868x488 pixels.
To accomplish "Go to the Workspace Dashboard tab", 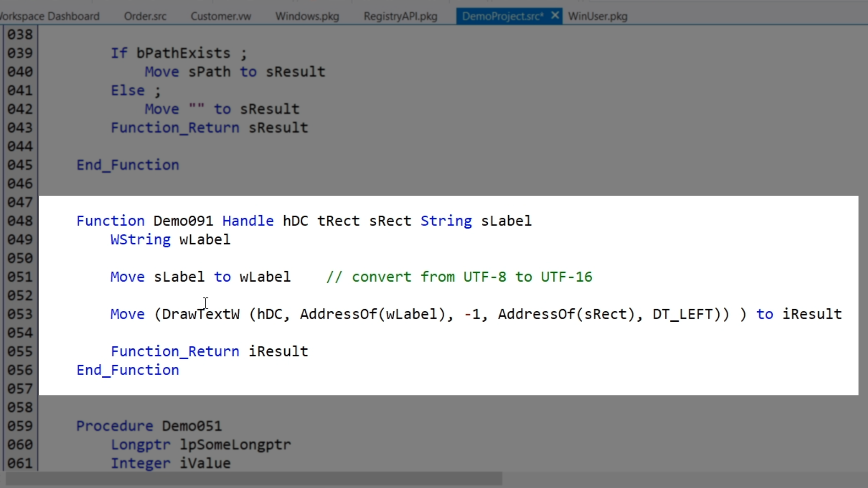I will point(50,16).
